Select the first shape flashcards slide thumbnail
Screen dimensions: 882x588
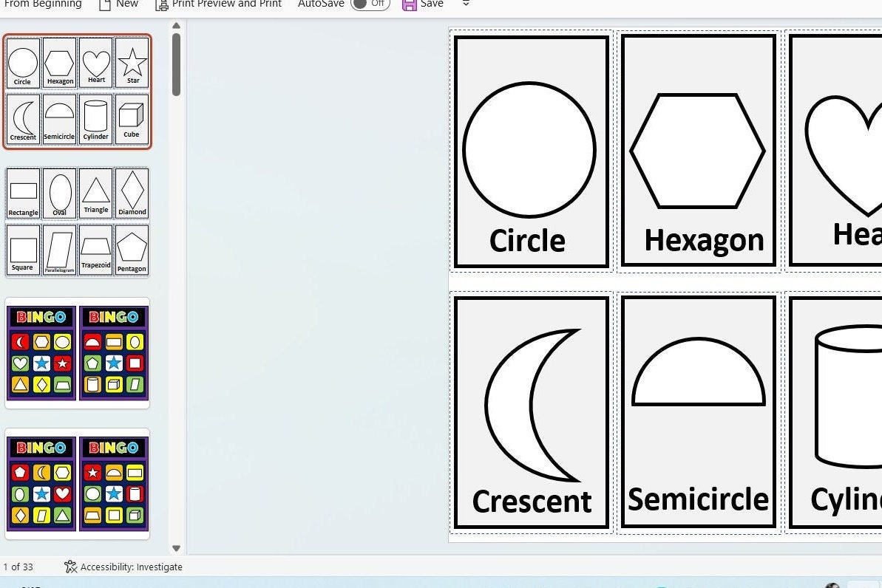pyautogui.click(x=77, y=91)
